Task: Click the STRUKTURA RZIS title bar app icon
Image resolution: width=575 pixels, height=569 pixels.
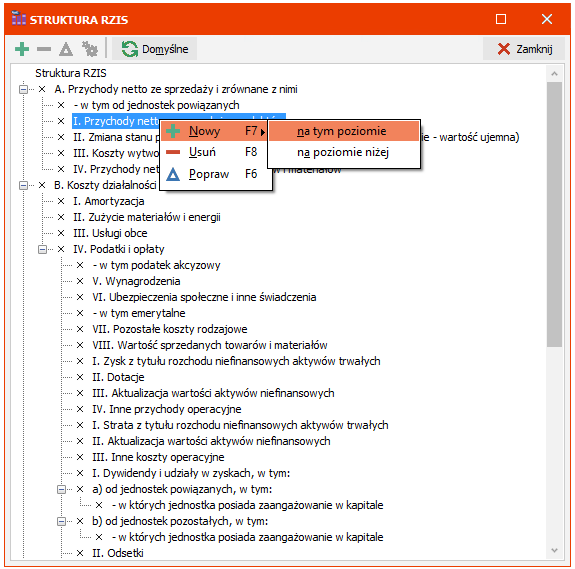Action: (19, 18)
